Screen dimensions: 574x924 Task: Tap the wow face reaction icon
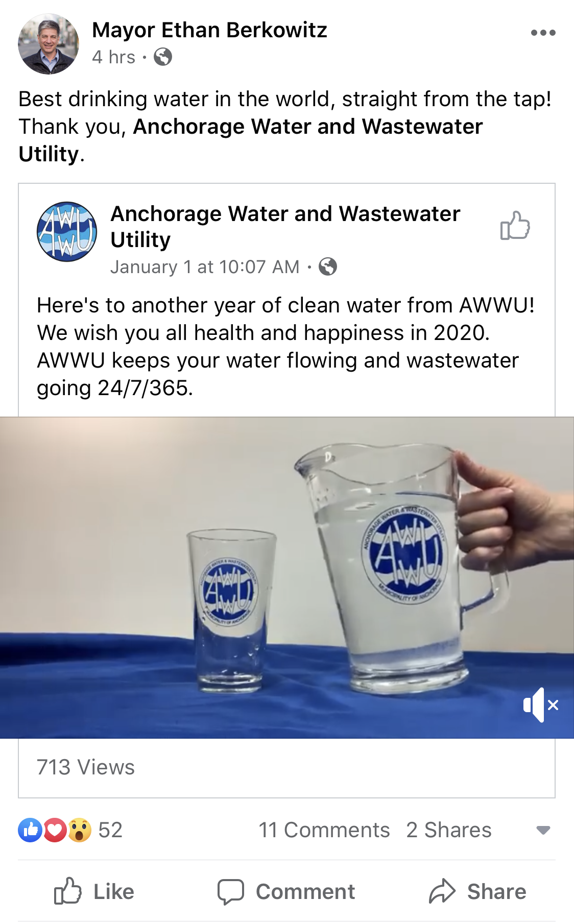tap(79, 830)
